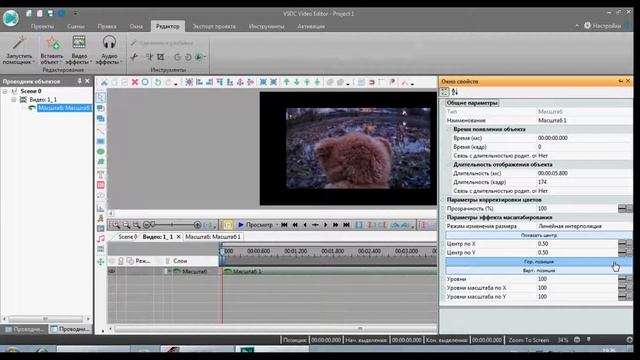Click the timeline playhead marker at 00:00
Screen dimensions: 640x360
(222, 251)
